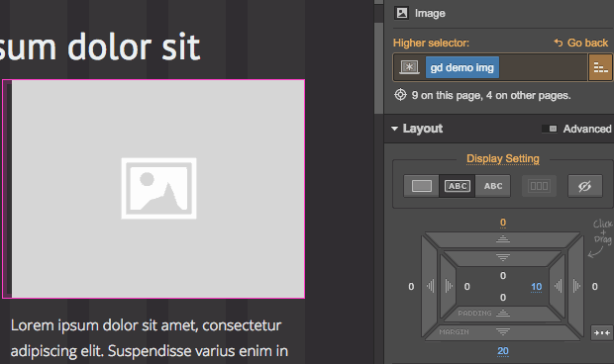The width and height of the screenshot is (614, 364).
Task: Choose the flex columns display option
Action: click(x=539, y=186)
